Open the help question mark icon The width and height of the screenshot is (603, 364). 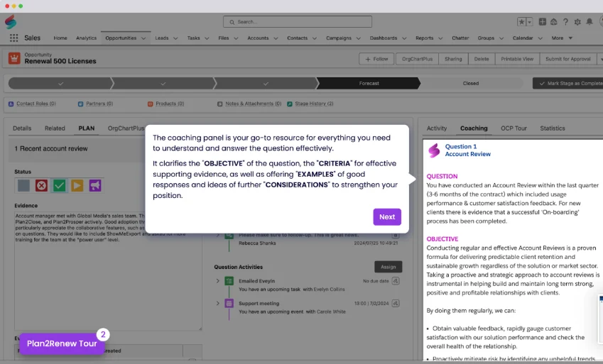coord(565,22)
